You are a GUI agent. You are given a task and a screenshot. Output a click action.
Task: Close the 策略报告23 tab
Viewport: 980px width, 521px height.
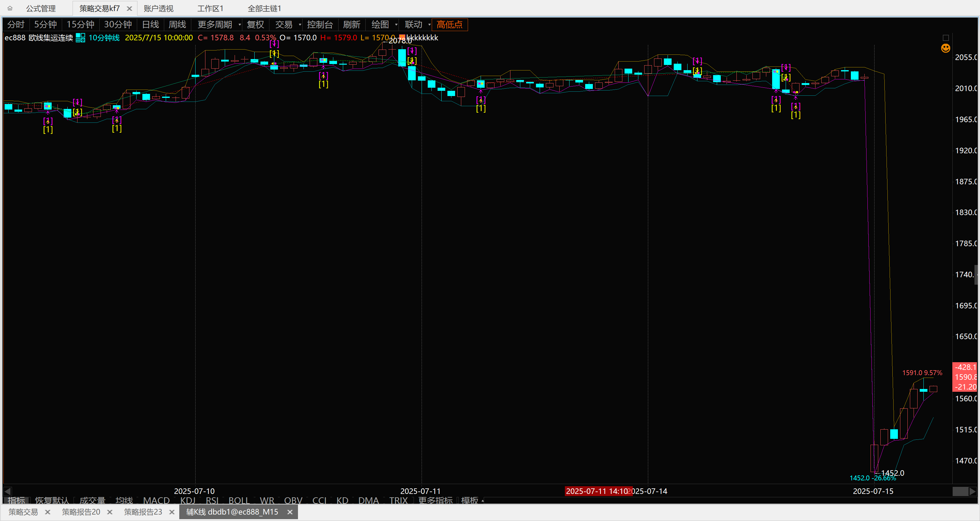click(x=172, y=512)
